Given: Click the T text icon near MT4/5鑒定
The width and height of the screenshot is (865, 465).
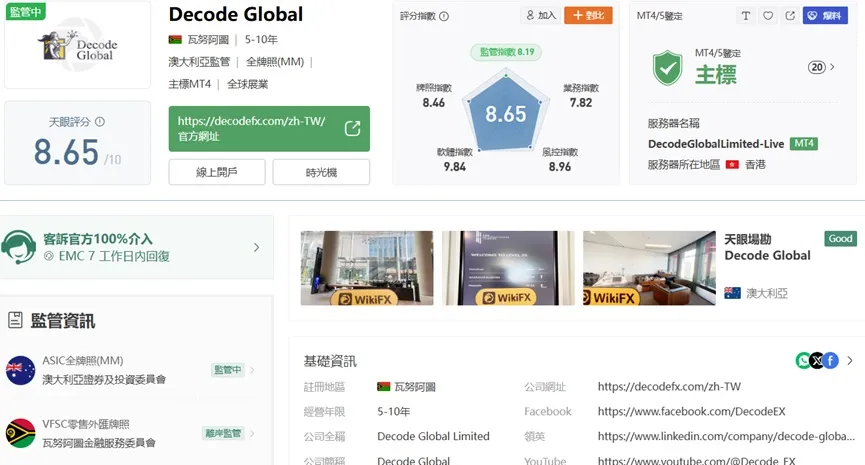Looking at the screenshot, I should point(746,15).
